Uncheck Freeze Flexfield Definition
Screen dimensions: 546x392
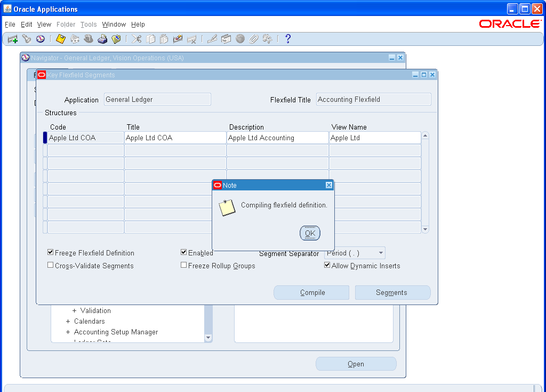click(x=50, y=252)
